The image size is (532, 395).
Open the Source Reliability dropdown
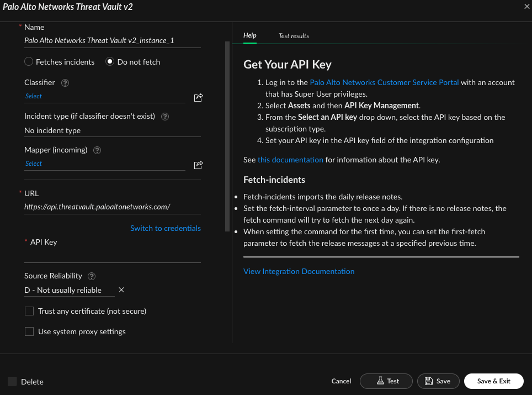(x=69, y=291)
